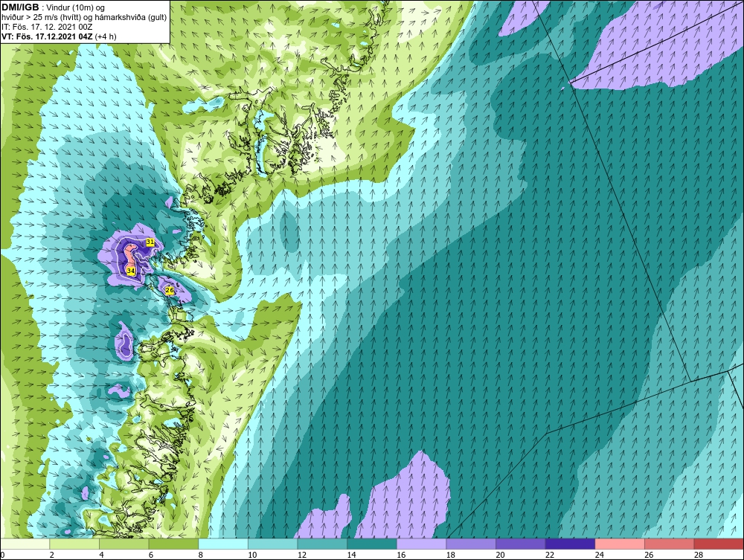
Task: Click the valid time line VT: Fös. 17.12.2021 04Z
Action: click(x=48, y=36)
